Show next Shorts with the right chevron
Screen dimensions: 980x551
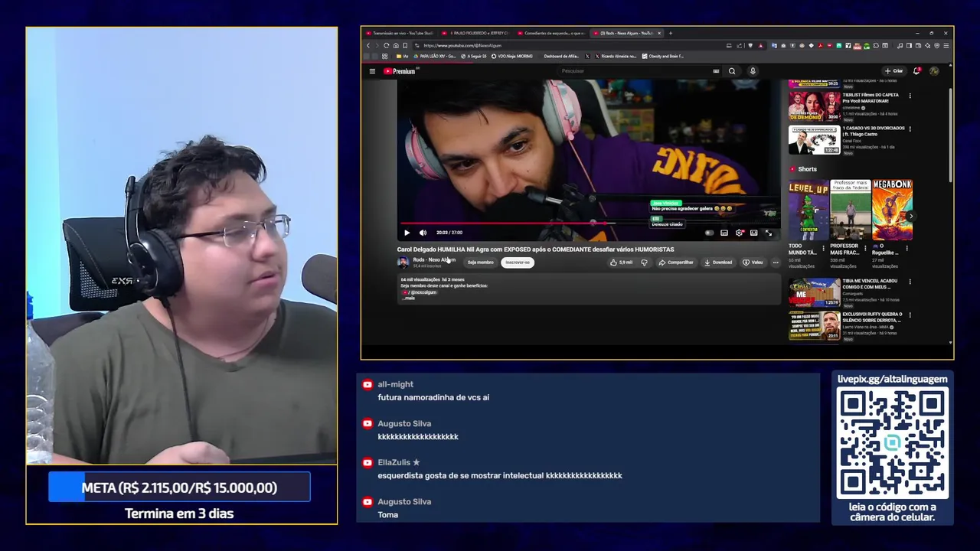click(x=910, y=217)
